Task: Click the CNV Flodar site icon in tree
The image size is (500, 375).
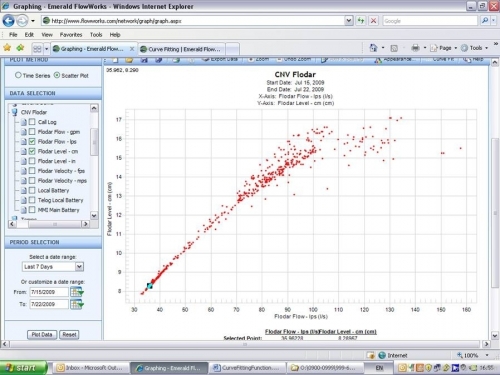Action: pyautogui.click(x=15, y=112)
